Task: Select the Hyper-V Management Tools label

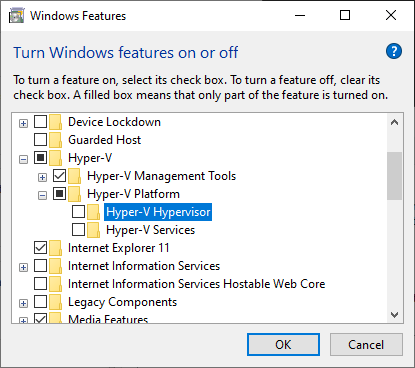Action: click(x=162, y=176)
